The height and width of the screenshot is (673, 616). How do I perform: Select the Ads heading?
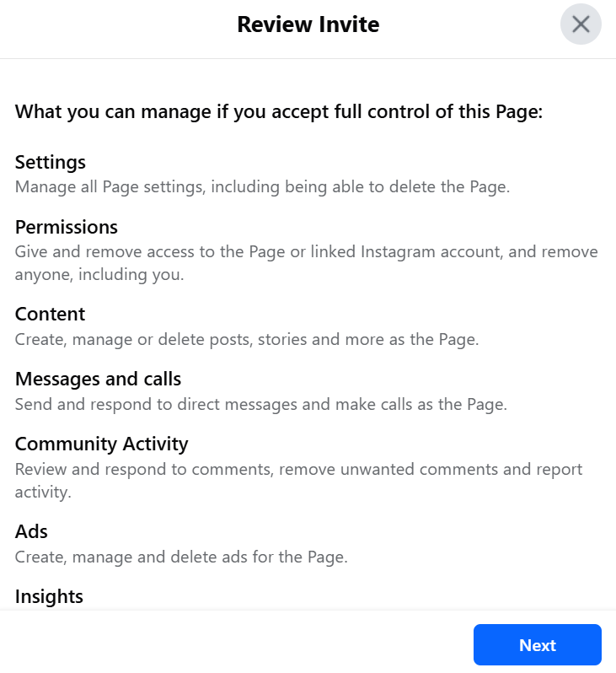[x=31, y=531]
